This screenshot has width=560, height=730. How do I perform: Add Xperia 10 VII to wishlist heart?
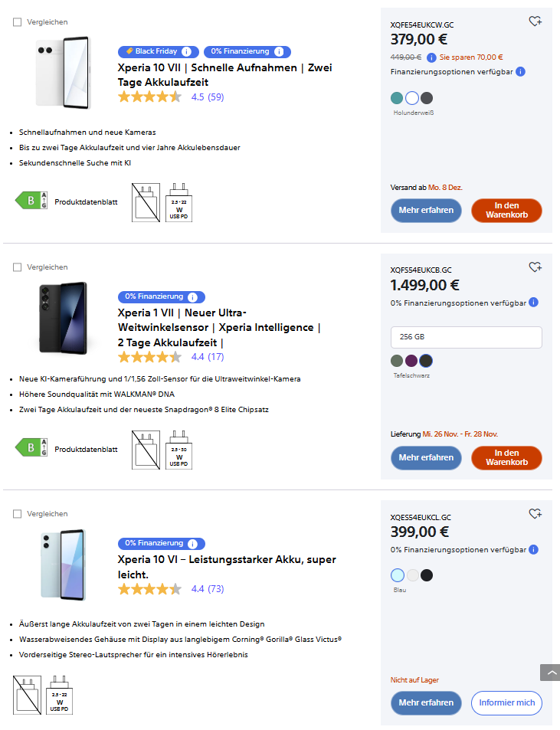click(x=535, y=21)
